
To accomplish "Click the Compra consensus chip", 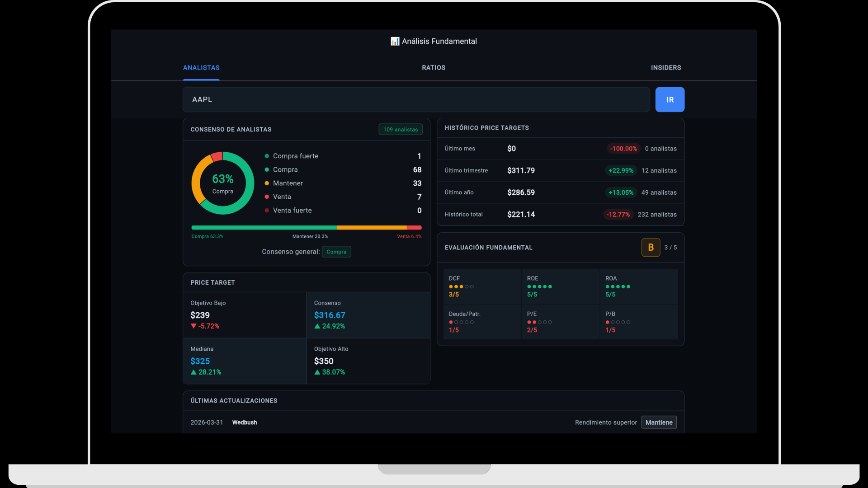I will (x=336, y=252).
